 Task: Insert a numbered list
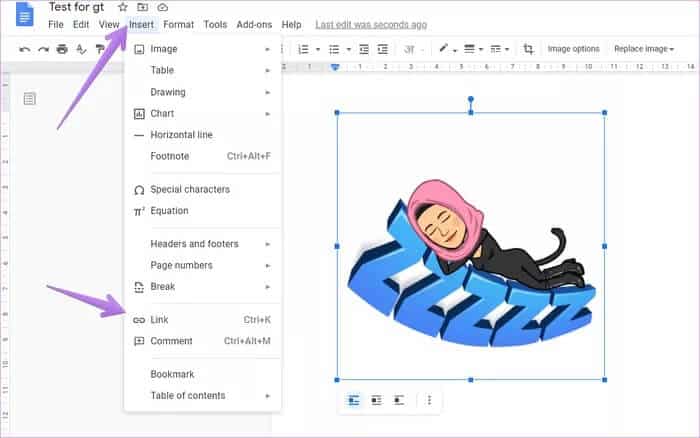pos(304,49)
